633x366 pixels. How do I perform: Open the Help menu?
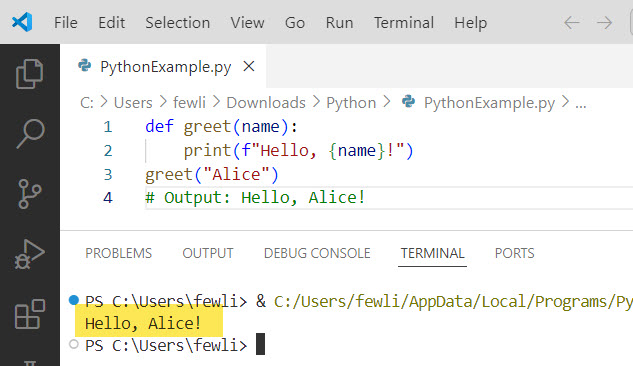point(471,23)
